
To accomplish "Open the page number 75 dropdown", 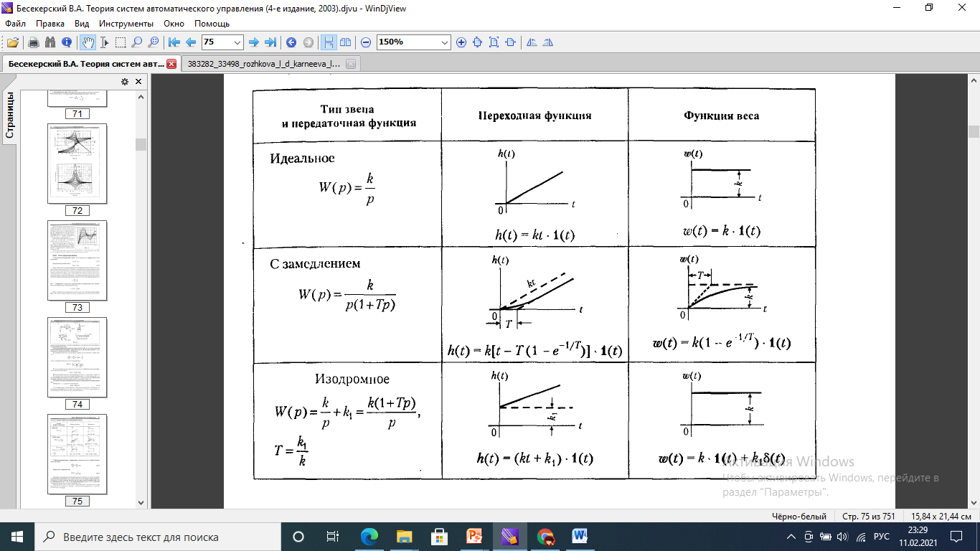I will [x=238, y=42].
